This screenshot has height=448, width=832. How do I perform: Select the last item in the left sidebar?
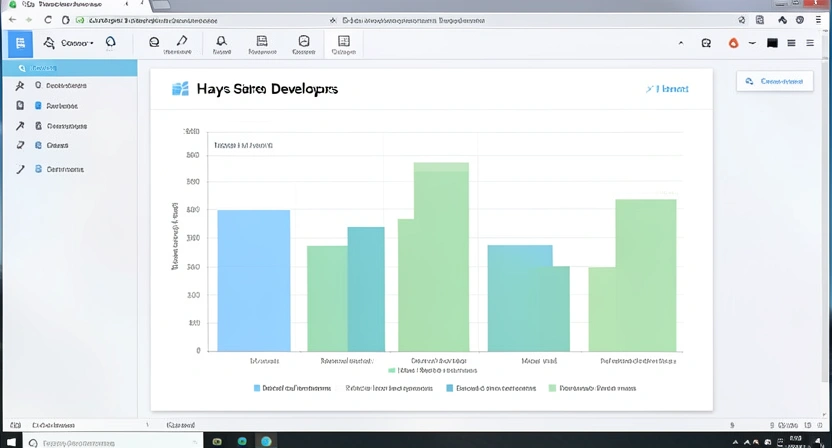59,170
